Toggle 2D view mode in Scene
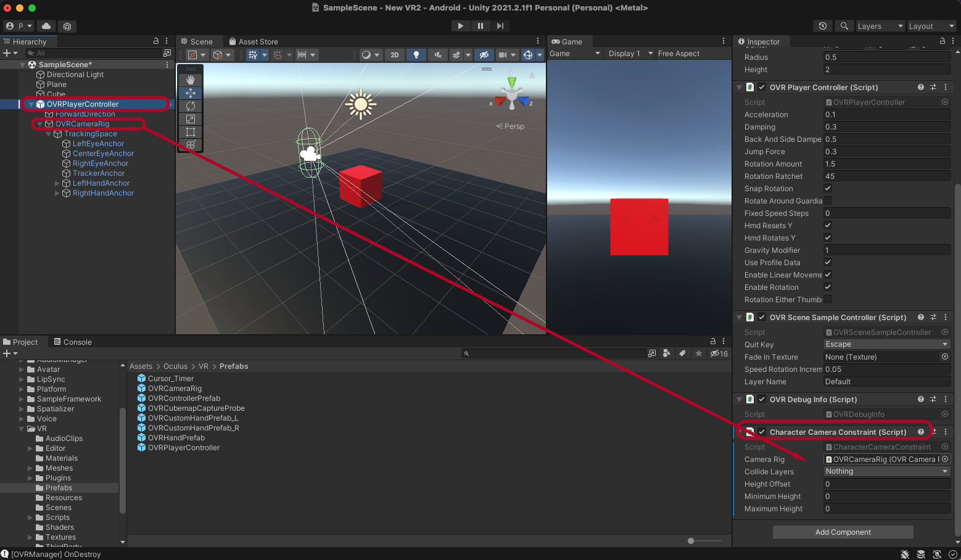The height and width of the screenshot is (560, 961). pyautogui.click(x=395, y=55)
